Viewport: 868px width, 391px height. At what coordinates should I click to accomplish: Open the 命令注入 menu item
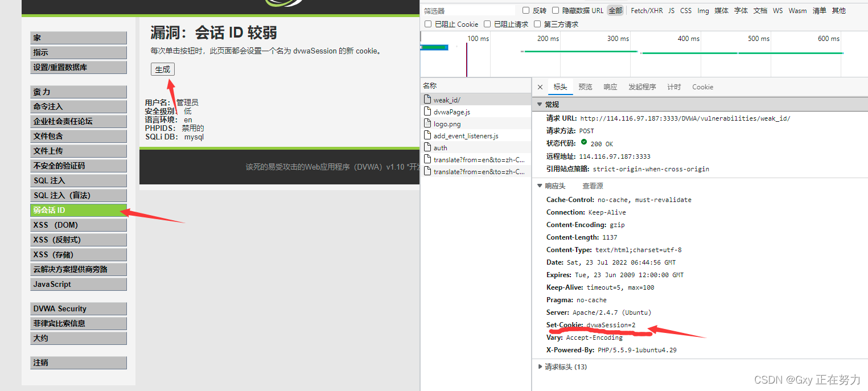(79, 106)
